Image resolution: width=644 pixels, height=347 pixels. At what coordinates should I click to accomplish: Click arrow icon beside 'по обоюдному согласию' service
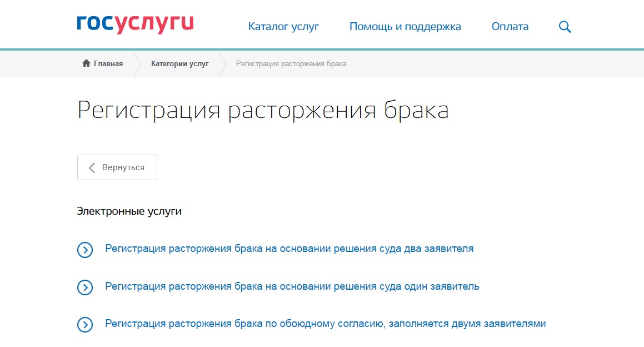point(85,325)
